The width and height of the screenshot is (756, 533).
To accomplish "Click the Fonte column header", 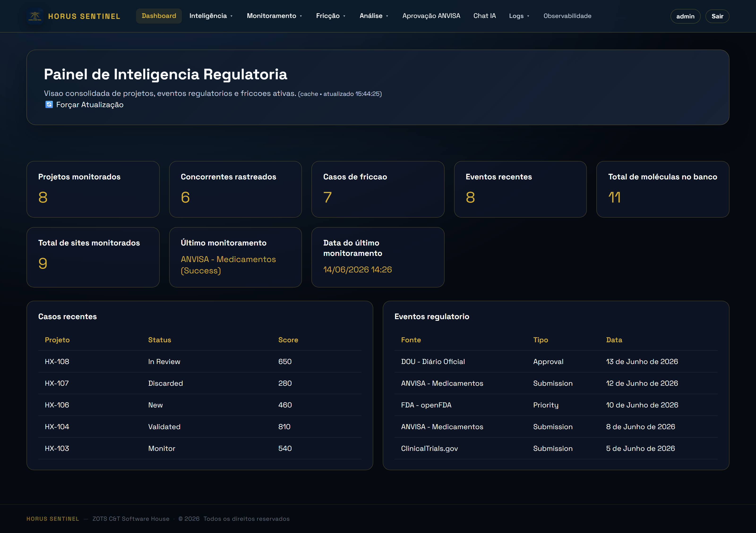I will tap(411, 340).
